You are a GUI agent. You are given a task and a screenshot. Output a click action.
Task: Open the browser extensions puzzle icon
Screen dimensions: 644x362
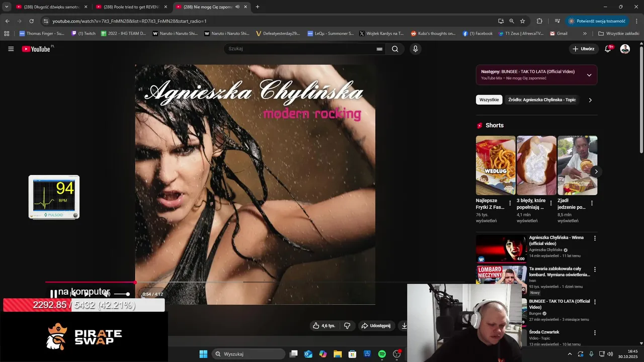(x=540, y=21)
